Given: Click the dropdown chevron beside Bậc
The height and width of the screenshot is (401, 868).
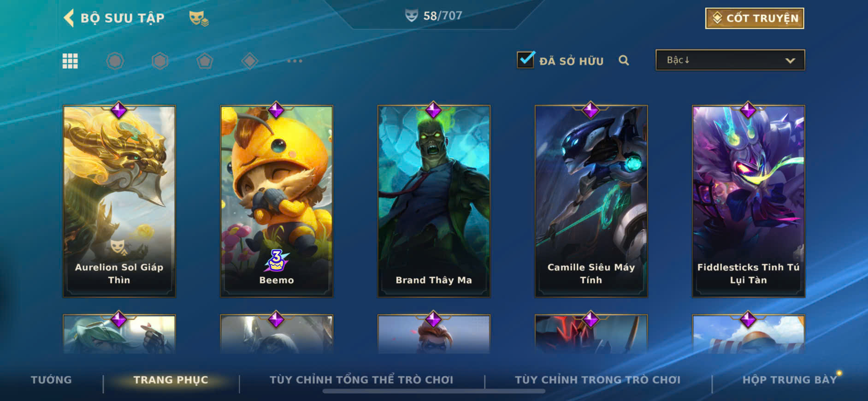Looking at the screenshot, I should pos(790,60).
